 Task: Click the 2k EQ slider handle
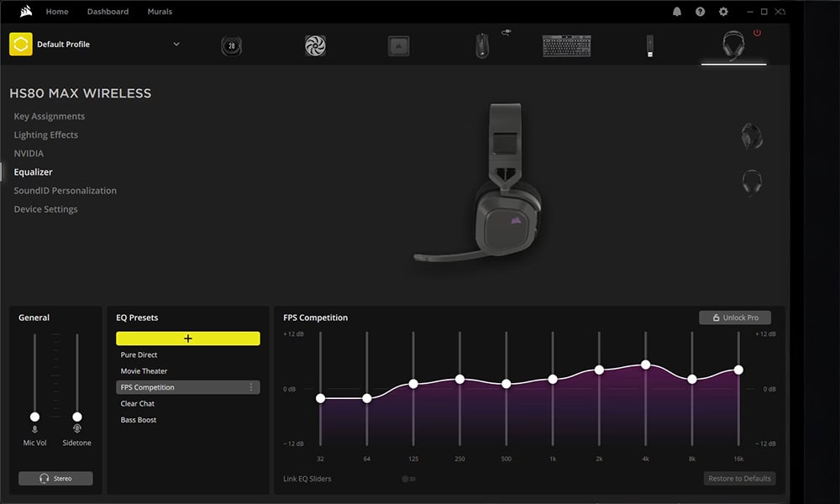pos(600,370)
